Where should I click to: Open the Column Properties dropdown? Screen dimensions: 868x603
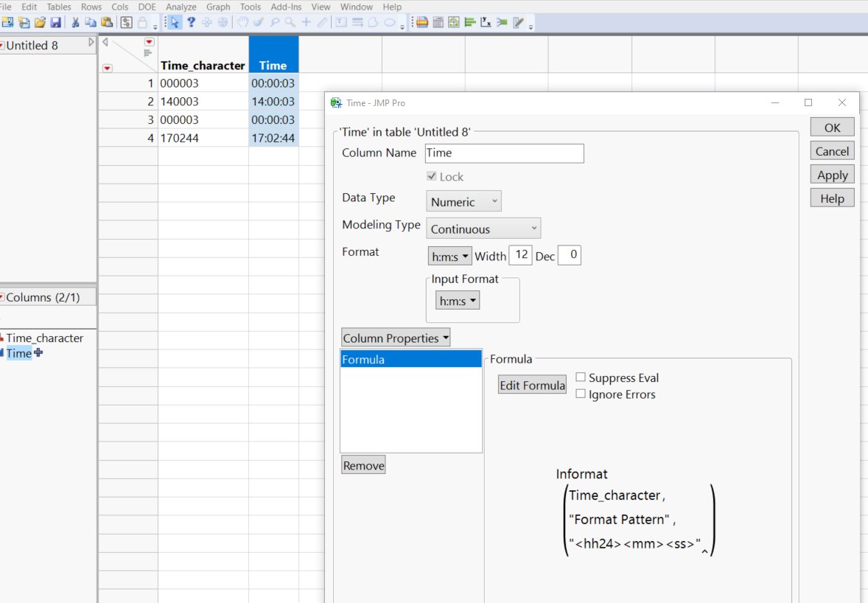click(395, 337)
